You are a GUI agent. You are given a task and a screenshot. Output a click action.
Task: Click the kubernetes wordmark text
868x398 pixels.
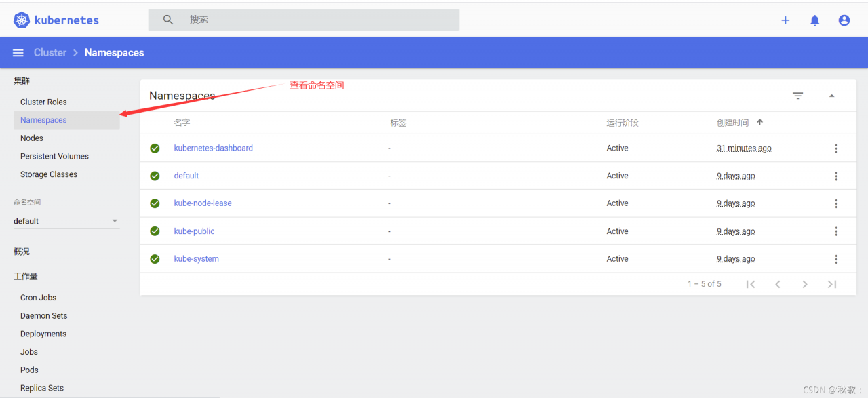(67, 20)
